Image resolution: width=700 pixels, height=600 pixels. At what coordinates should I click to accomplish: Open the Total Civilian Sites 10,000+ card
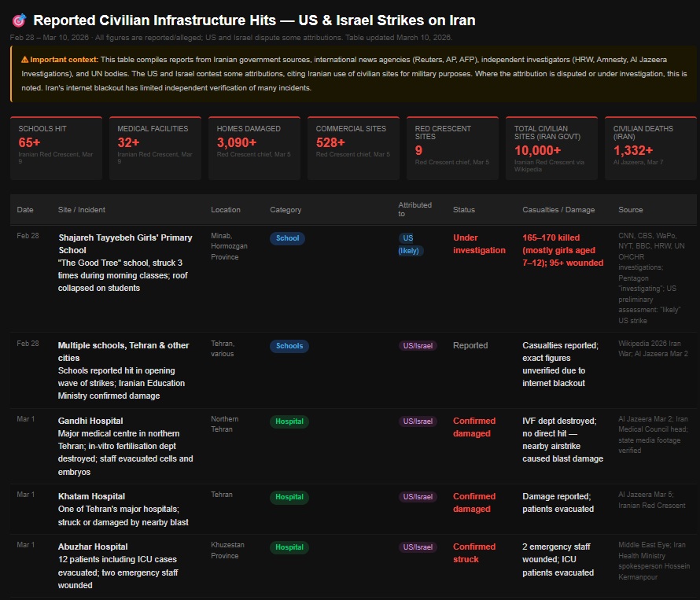(551, 148)
